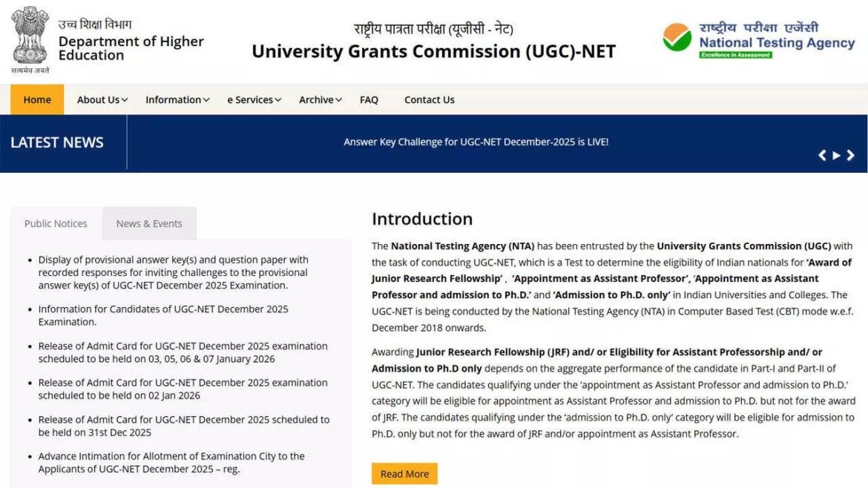868x488 pixels.
Task: Click the Department of Higher Education emblem
Action: click(29, 37)
